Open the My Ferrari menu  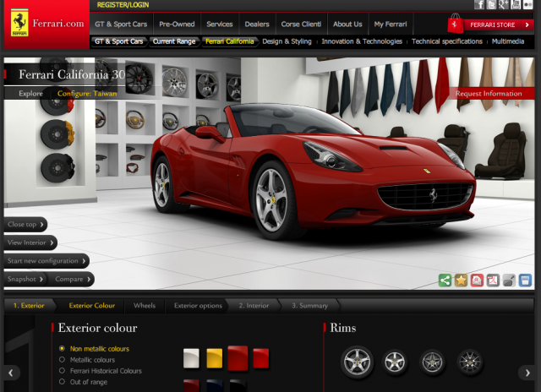391,24
